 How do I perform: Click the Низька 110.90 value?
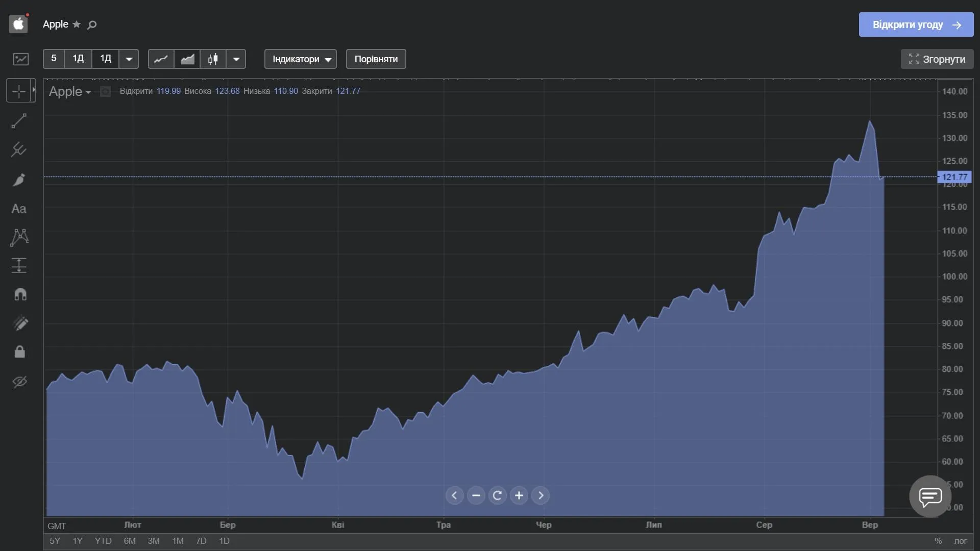[x=286, y=91]
